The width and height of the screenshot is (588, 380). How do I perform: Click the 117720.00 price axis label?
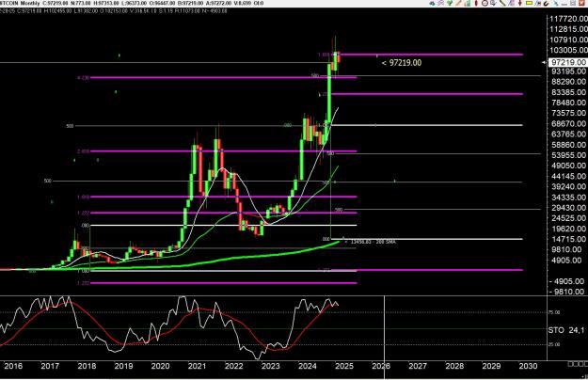pos(567,19)
